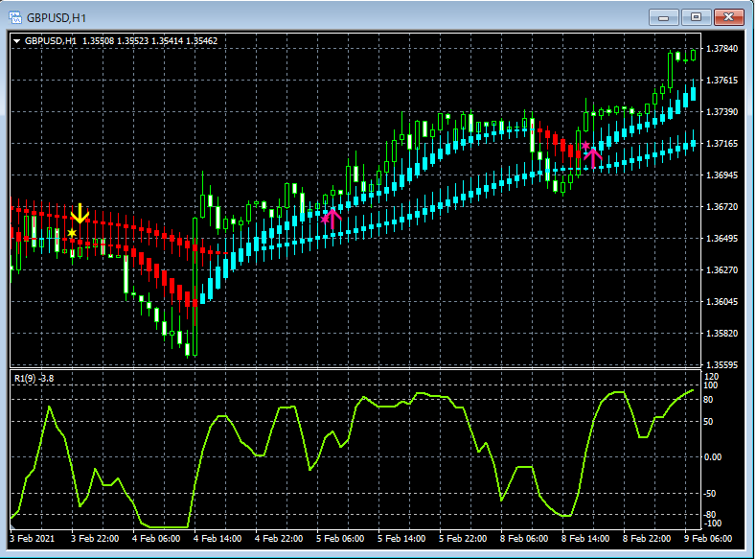Close the GBPUSD,H1 chart window

coord(727,16)
